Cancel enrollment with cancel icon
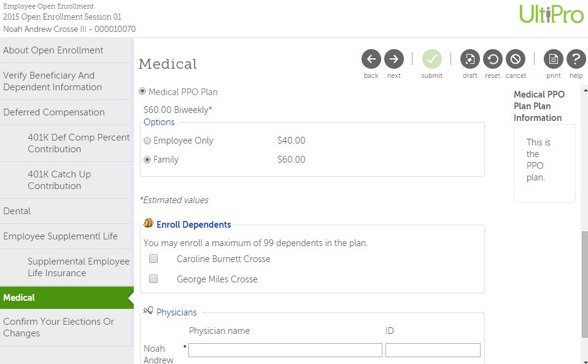 click(x=516, y=59)
